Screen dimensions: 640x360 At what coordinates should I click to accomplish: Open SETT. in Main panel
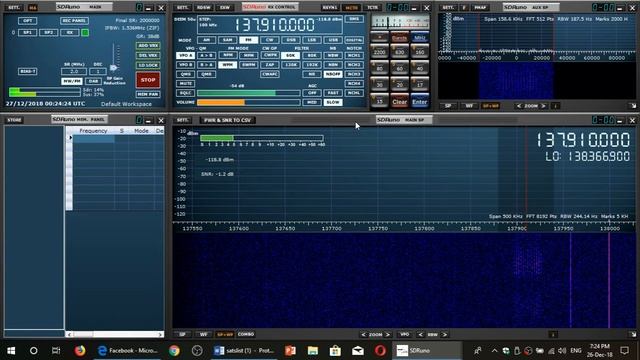tap(14, 7)
